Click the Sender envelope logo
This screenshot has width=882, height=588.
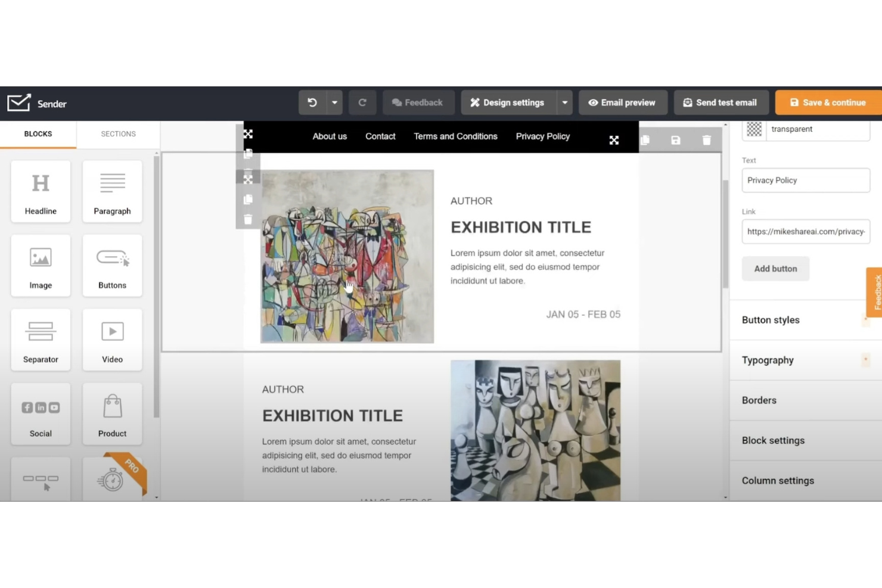(x=19, y=103)
